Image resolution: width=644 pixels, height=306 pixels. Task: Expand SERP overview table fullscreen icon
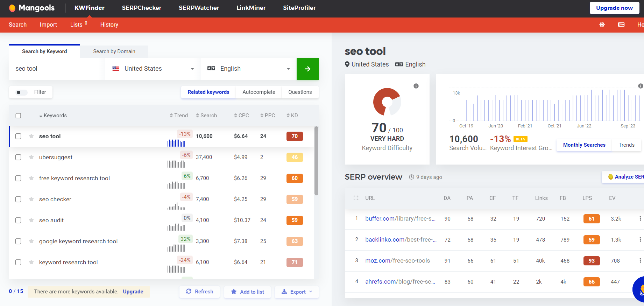coord(356,198)
